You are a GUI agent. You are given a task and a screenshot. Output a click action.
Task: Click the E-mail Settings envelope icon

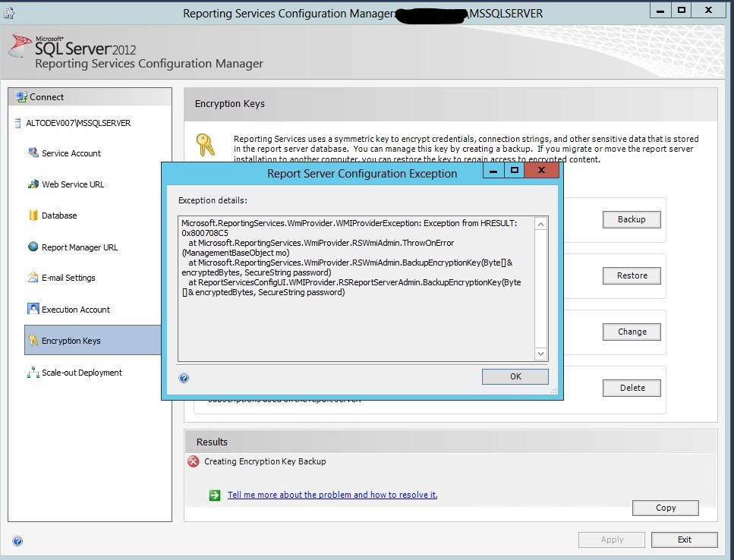click(x=33, y=278)
